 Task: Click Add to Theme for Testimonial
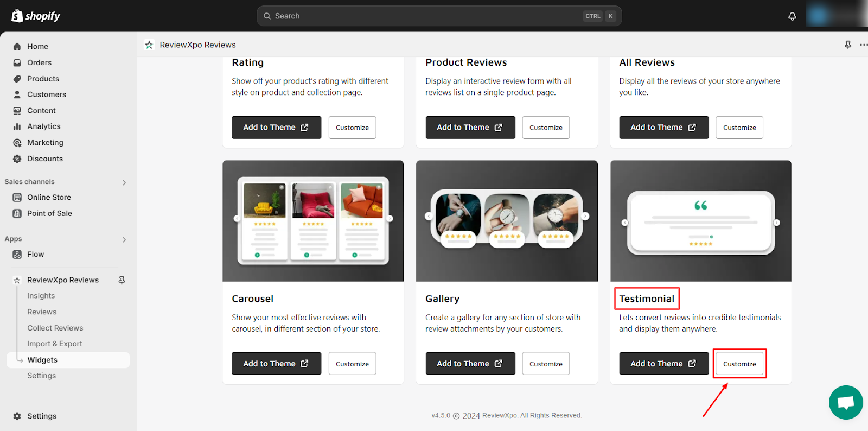pyautogui.click(x=664, y=364)
